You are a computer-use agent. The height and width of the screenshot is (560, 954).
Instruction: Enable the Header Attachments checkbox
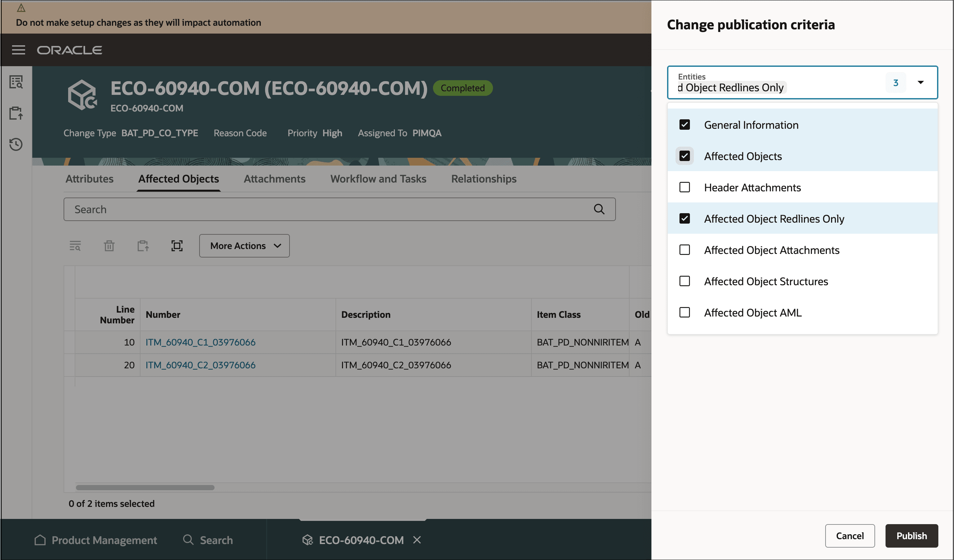tap(684, 187)
